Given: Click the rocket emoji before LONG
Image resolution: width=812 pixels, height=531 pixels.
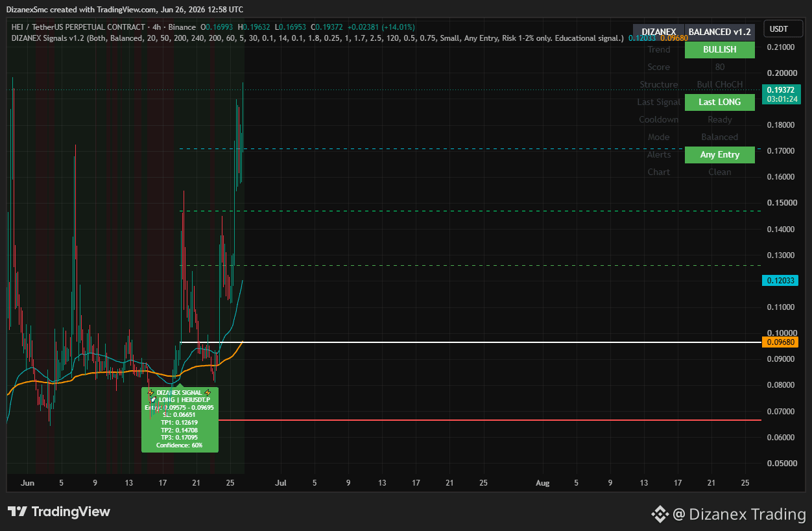Looking at the screenshot, I should point(153,400).
